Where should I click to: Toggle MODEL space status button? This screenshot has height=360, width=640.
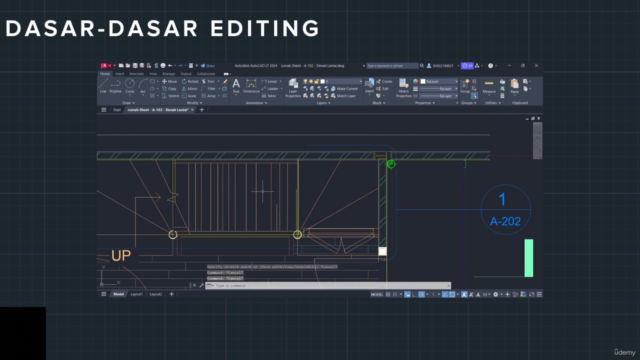377,294
